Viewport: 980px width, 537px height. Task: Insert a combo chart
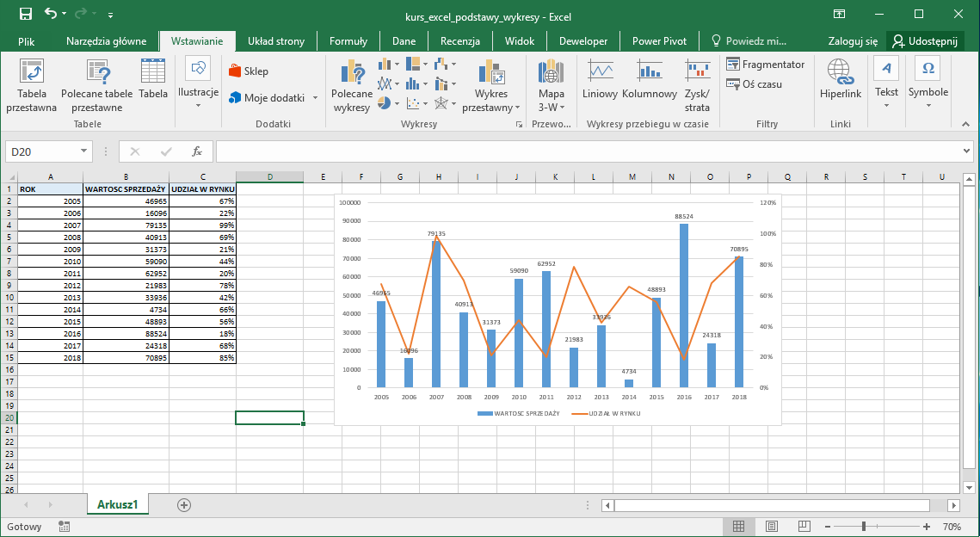pos(442,83)
